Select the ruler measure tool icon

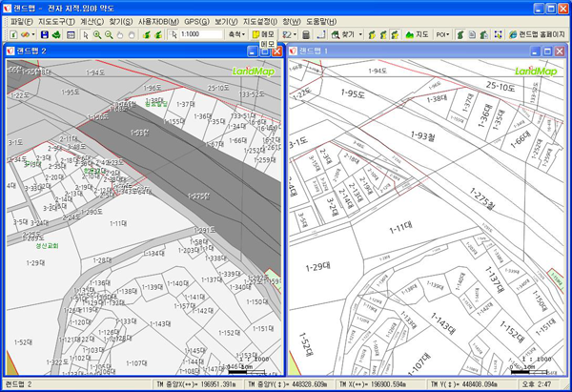321,34
